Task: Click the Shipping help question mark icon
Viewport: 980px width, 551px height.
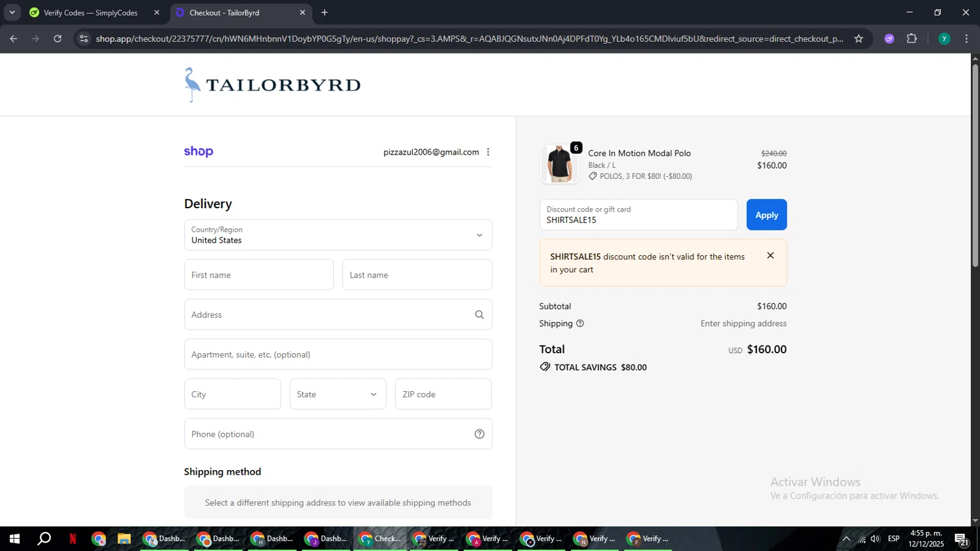Action: pyautogui.click(x=580, y=324)
